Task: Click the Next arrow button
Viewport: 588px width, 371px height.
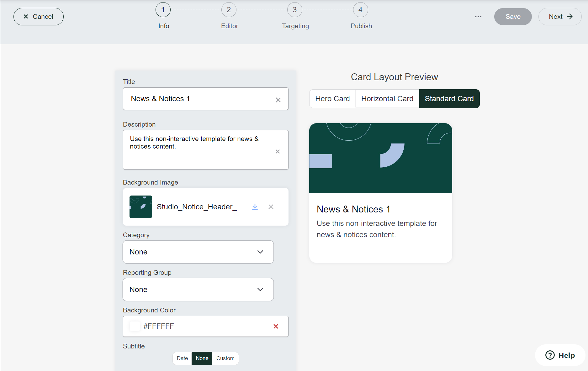Action: 560,17
